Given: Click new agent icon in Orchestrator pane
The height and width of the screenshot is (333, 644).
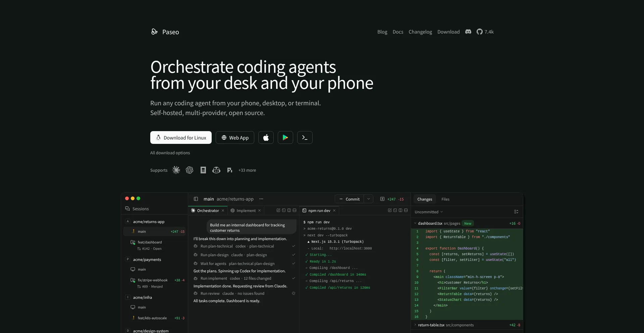Looking at the screenshot, I should (x=278, y=210).
